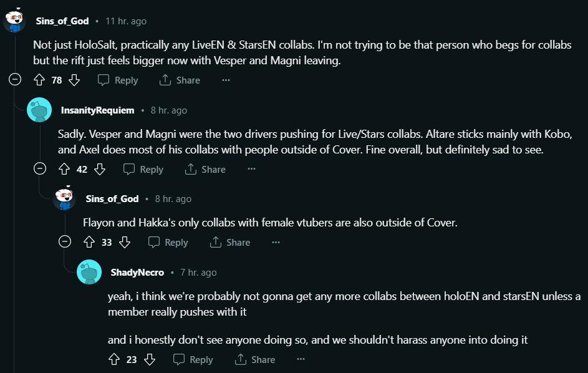The width and height of the screenshot is (588, 373).
Task: Share the top Sins_of_God comment
Action: click(x=180, y=80)
